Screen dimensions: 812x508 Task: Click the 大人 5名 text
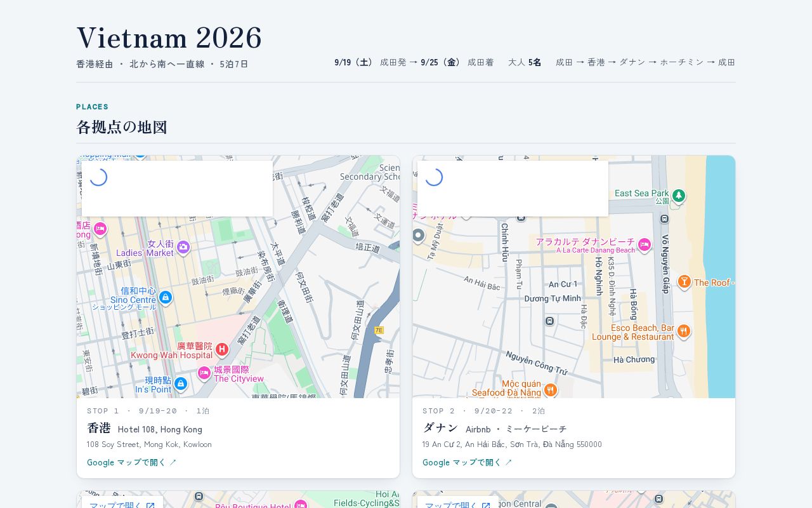pyautogui.click(x=525, y=62)
